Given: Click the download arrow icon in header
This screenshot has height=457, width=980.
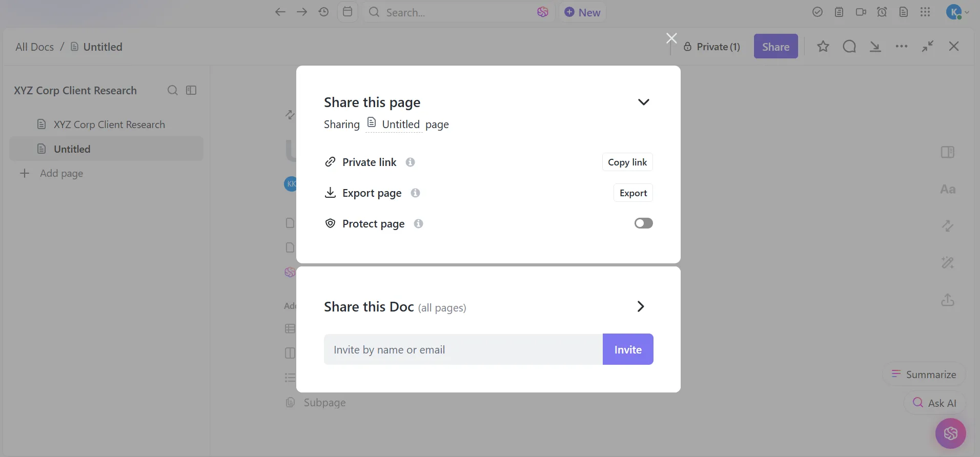Looking at the screenshot, I should pyautogui.click(x=875, y=47).
